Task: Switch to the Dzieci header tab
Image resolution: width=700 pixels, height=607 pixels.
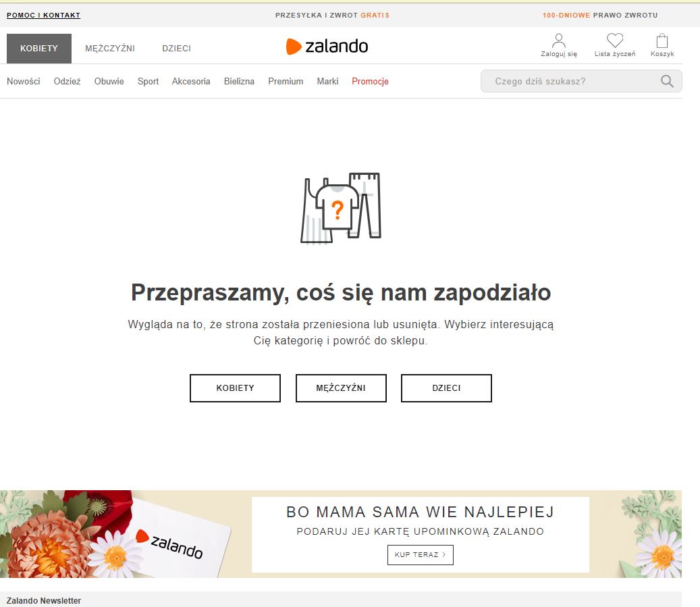Action: click(x=176, y=49)
